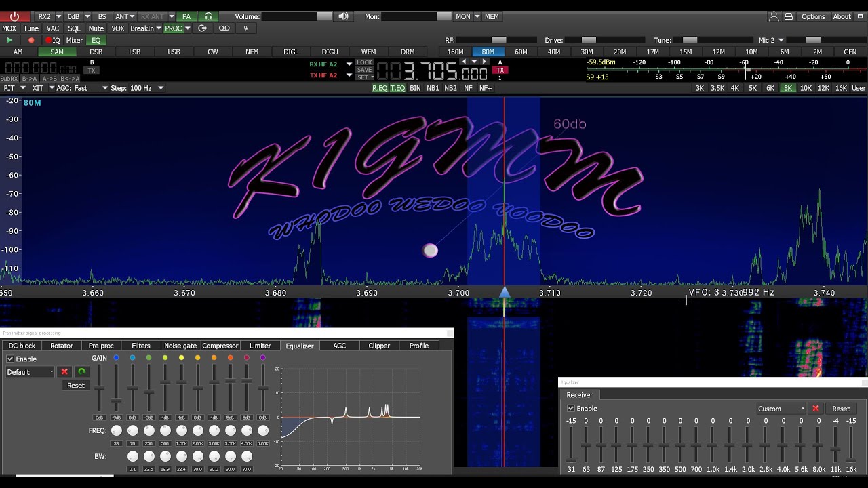Screen dimensions: 868x488
Task: Uncheck Enable in transmitter equalizer
Action: click(10, 359)
